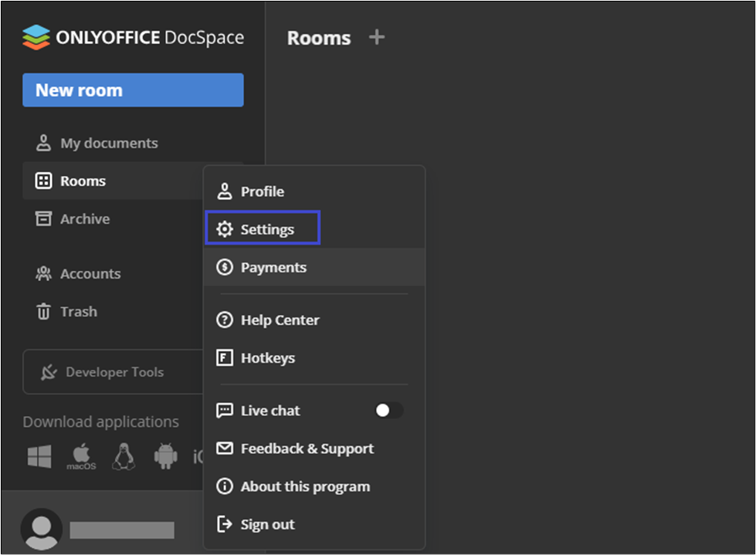Show Hotkeys from the menu
Image resolution: width=756 pixels, height=555 pixels.
[267, 358]
